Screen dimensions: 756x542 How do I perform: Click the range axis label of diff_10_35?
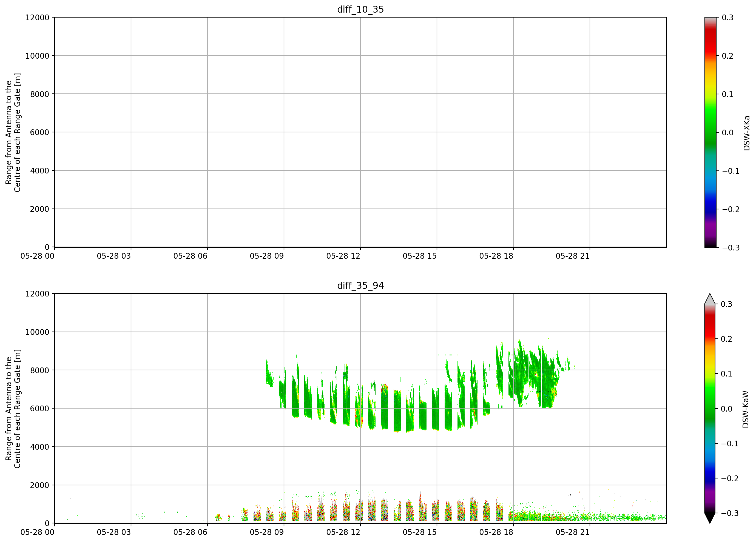(x=13, y=133)
